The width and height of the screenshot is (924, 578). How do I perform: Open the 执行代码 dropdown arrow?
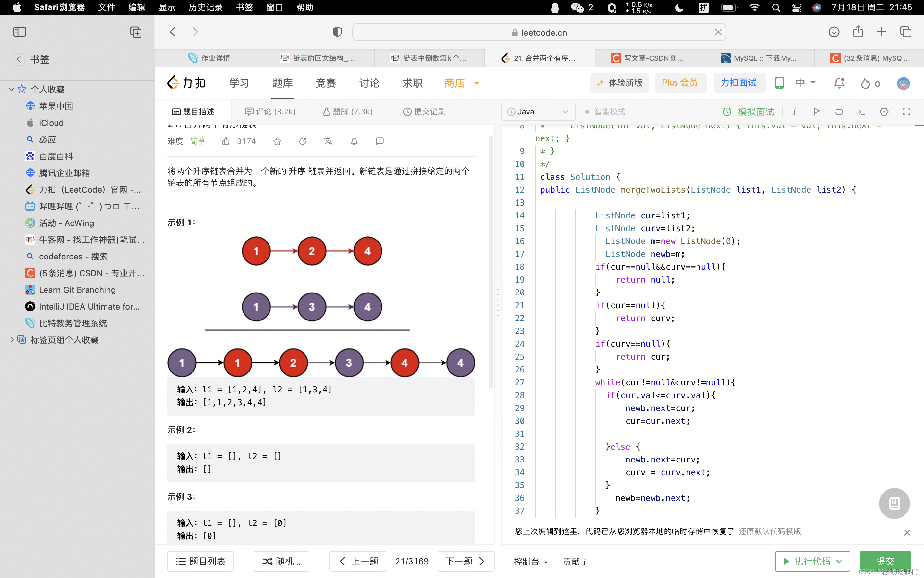839,561
